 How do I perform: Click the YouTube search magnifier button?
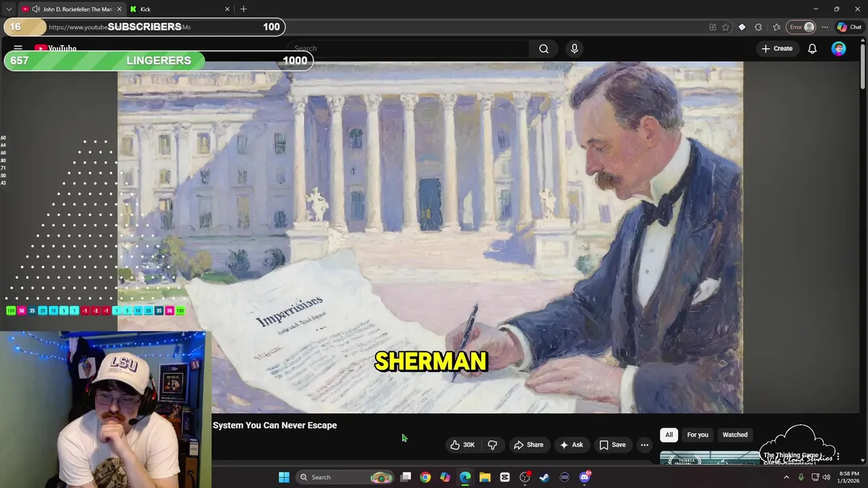coord(544,49)
